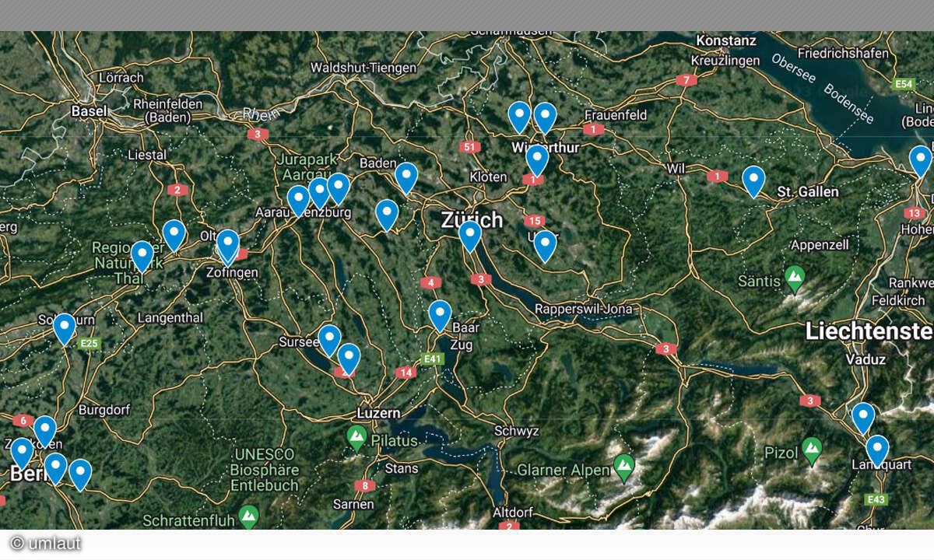The height and width of the screenshot is (560, 934).
Task: Select the E25 shield near Solothurn
Action: [90, 343]
